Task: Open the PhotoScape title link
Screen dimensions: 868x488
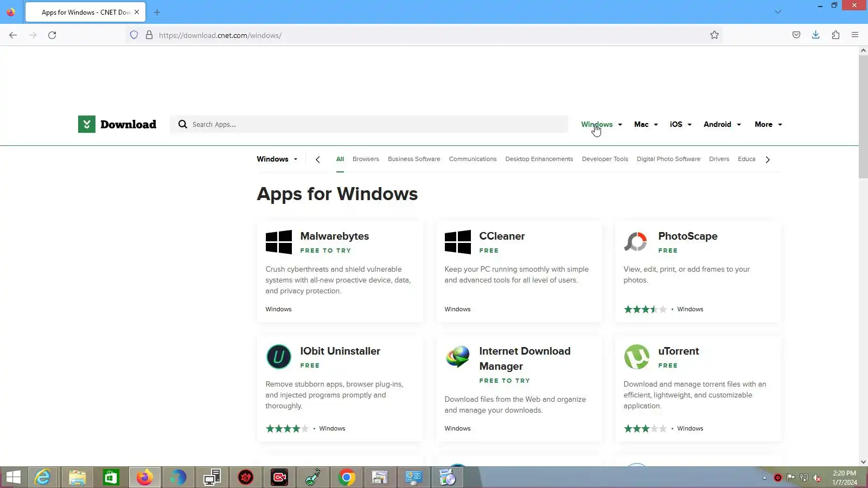Action: click(688, 236)
